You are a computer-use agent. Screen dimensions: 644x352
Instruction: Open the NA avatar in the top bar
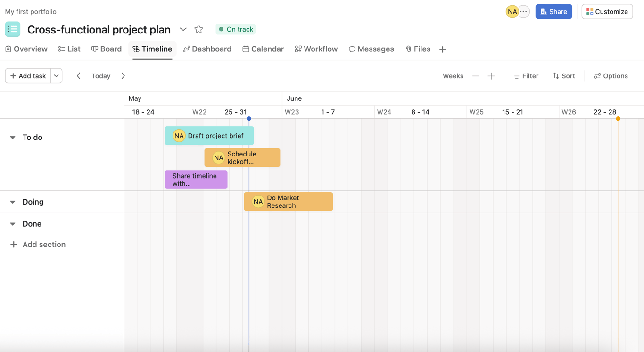pos(512,11)
